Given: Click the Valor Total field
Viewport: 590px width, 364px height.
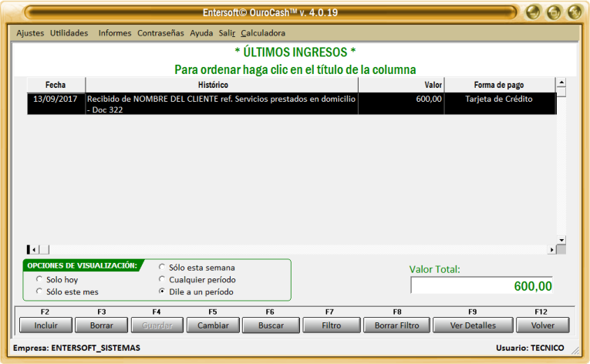Looking at the screenshot, I should (481, 285).
